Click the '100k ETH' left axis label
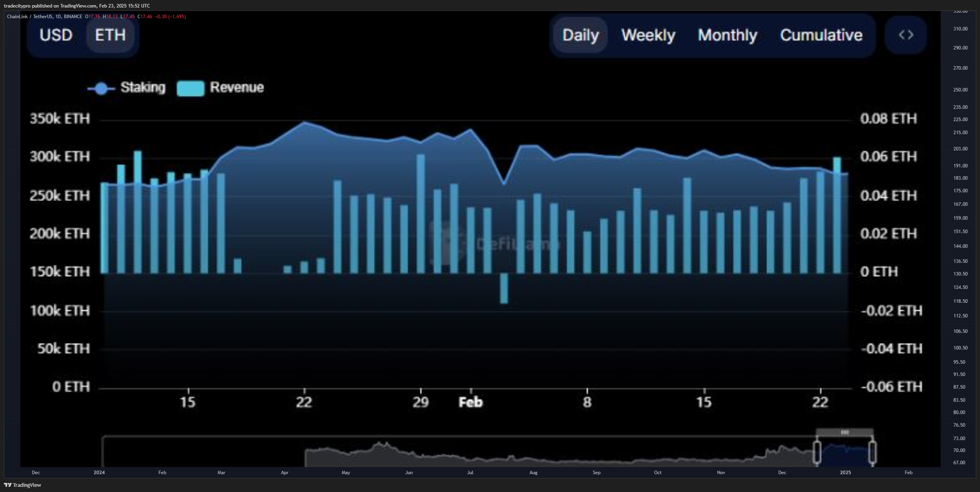The image size is (980, 492). point(60,310)
